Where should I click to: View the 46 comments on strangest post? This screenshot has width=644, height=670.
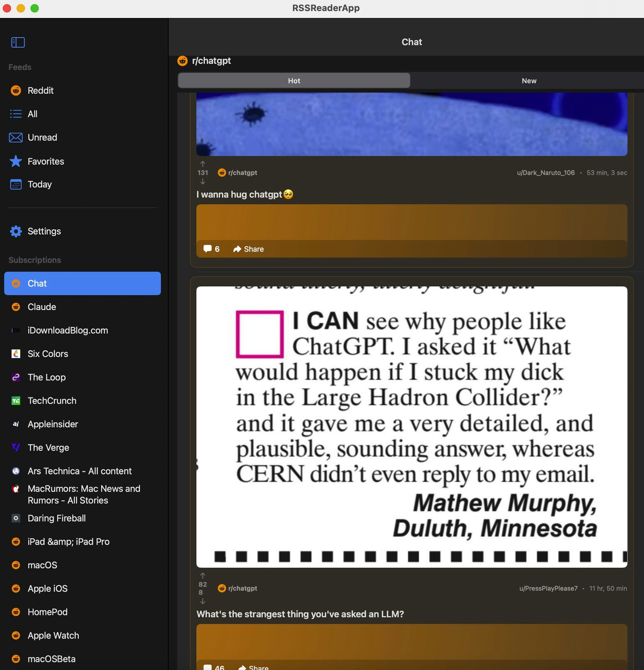[214, 667]
